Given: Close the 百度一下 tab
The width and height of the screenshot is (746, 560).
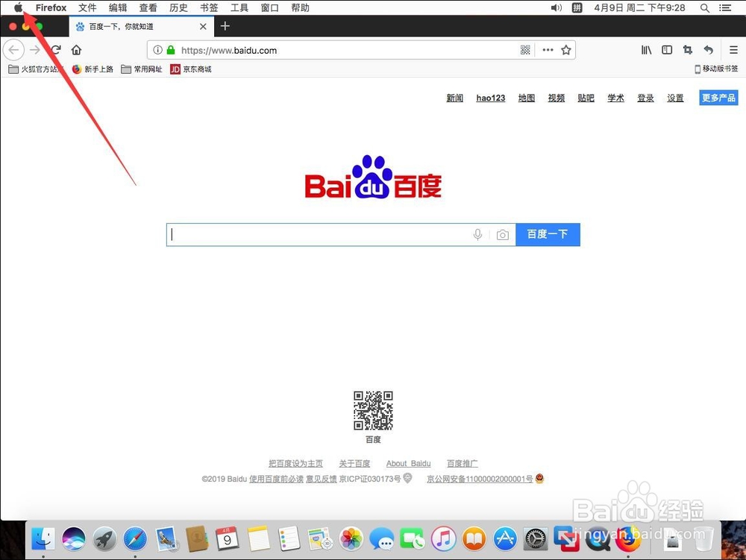Looking at the screenshot, I should [203, 27].
